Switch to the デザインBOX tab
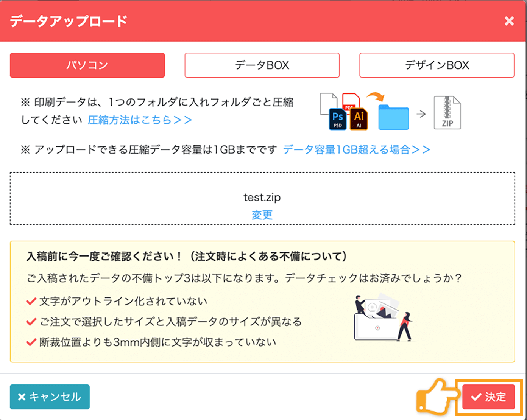The image size is (527, 420). pyautogui.click(x=437, y=65)
